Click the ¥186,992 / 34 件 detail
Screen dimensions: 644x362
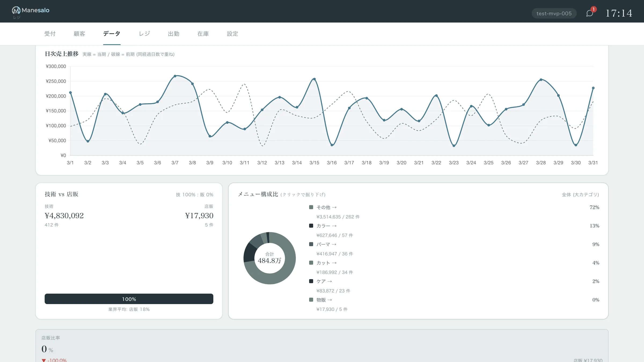[335, 272]
